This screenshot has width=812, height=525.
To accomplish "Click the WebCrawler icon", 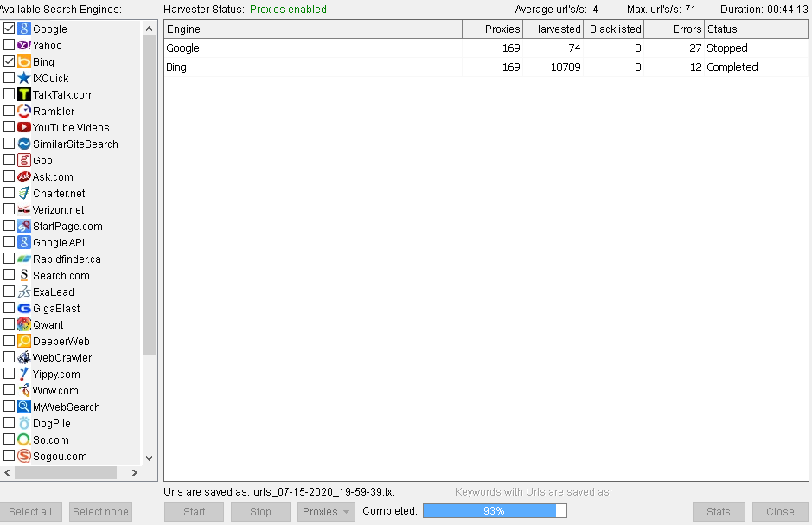I will pyautogui.click(x=24, y=357).
